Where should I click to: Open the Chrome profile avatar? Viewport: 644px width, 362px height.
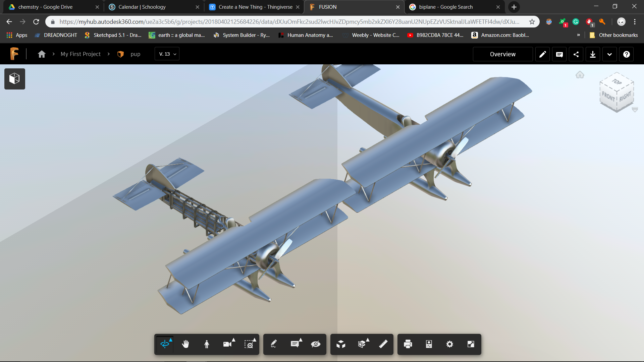pyautogui.click(x=621, y=22)
